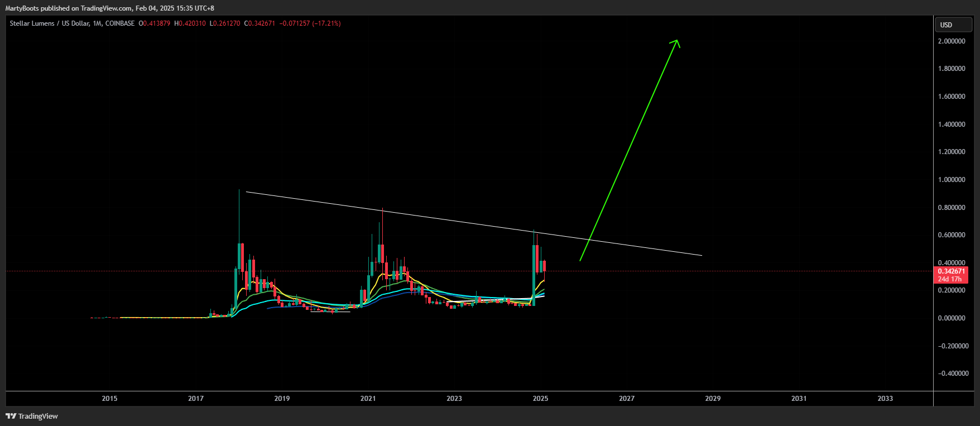Click the 2033 time axis label
This screenshot has width=980, height=426.
885,399
